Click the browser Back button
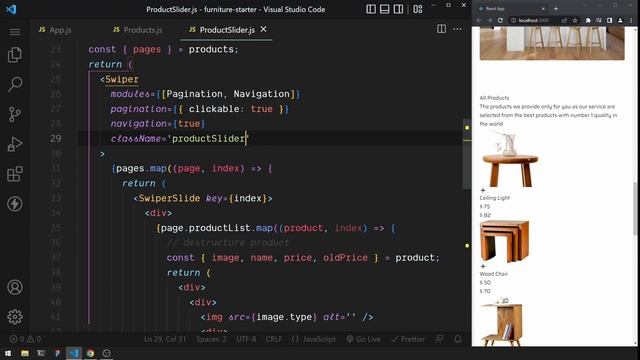640x360 pixels. pos(479,20)
